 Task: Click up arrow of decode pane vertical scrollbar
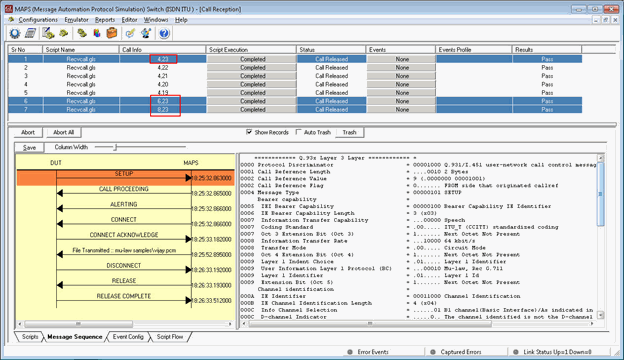coord(601,158)
